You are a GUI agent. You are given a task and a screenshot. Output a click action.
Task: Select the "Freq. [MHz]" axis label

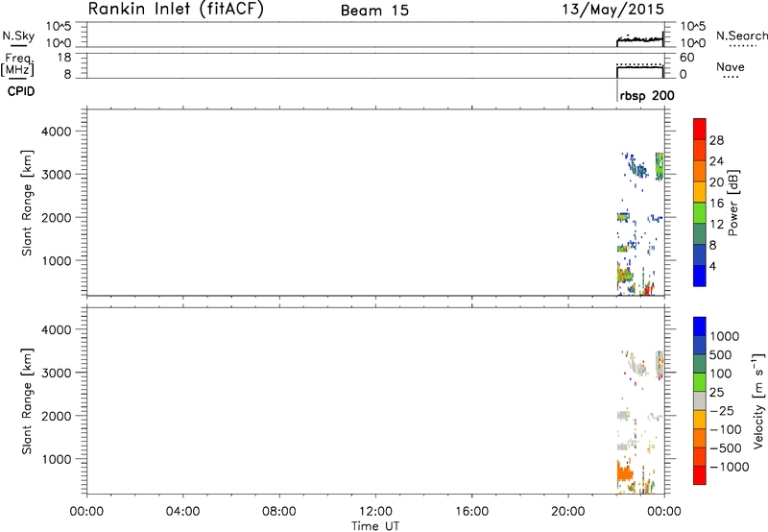[x=17, y=64]
